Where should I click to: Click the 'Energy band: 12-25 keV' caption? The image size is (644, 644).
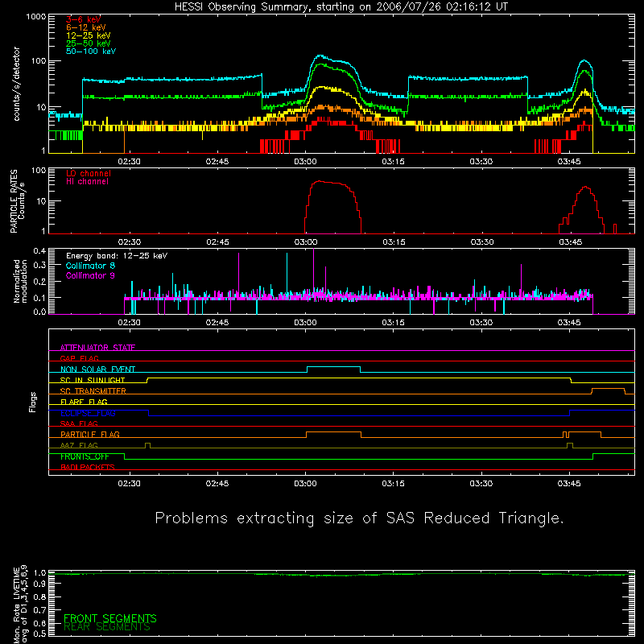[x=117, y=256]
